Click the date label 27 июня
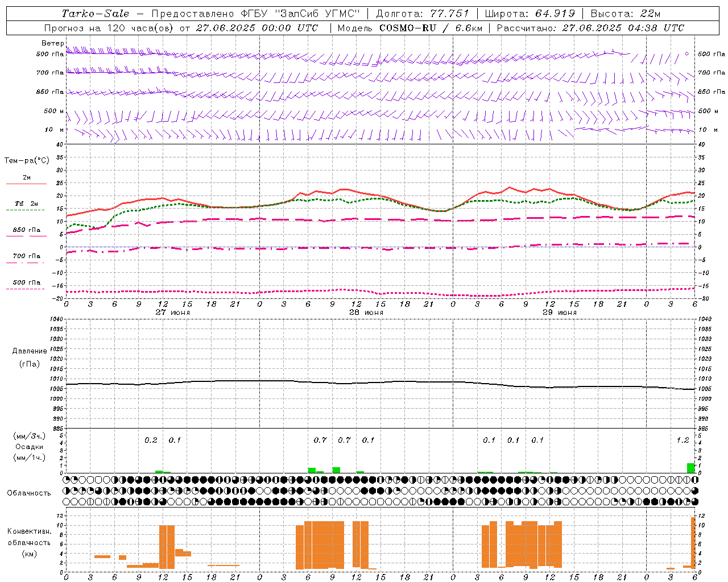728x582 pixels. pos(173,313)
